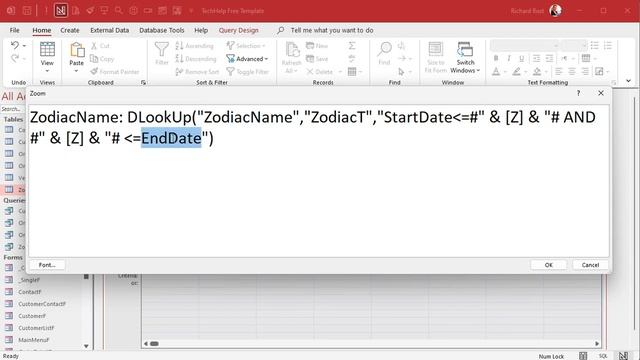Click the navigation pane scroll down arrow

(x=86, y=346)
